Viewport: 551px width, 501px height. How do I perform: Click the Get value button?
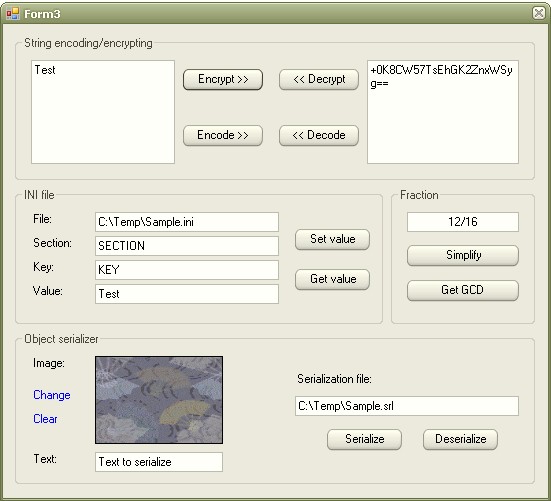(332, 279)
